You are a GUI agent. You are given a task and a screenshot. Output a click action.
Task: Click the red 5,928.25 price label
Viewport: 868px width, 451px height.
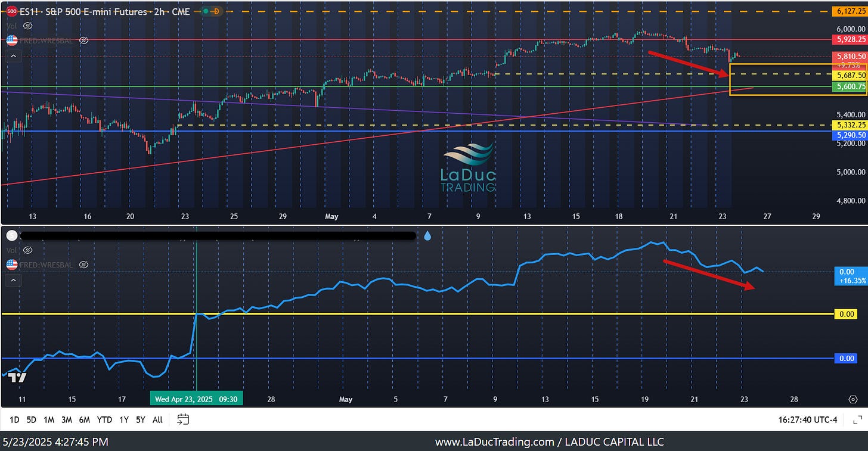point(849,39)
